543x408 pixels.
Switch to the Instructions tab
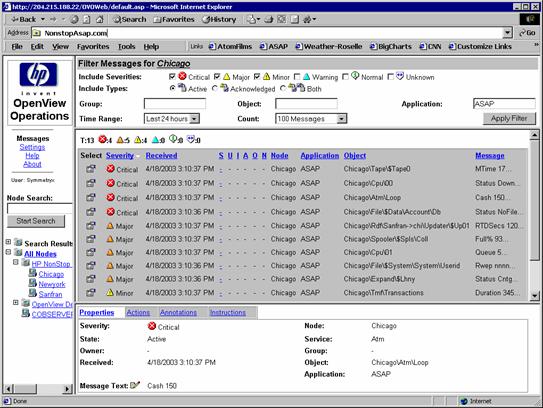(228, 313)
